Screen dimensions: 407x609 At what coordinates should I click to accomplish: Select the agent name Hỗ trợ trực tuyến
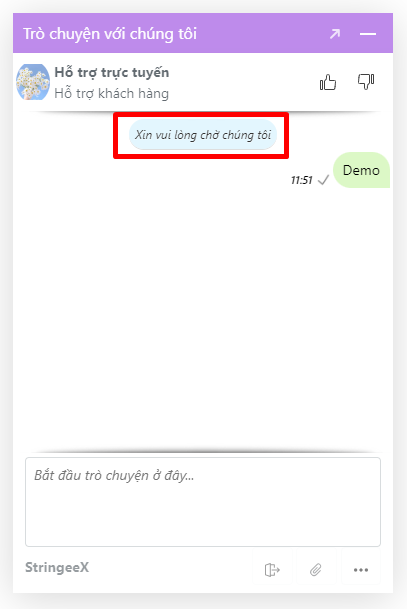coord(112,73)
